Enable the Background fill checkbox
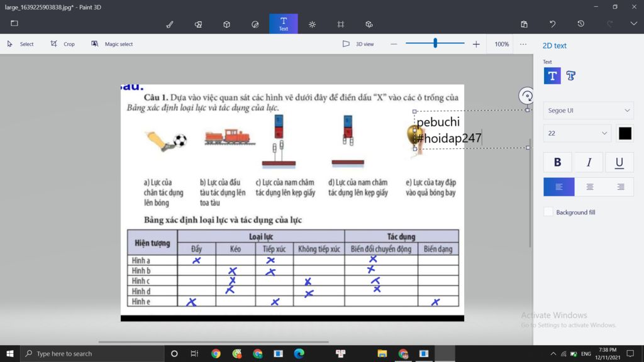Viewport: 644px width, 362px height. coord(548,212)
